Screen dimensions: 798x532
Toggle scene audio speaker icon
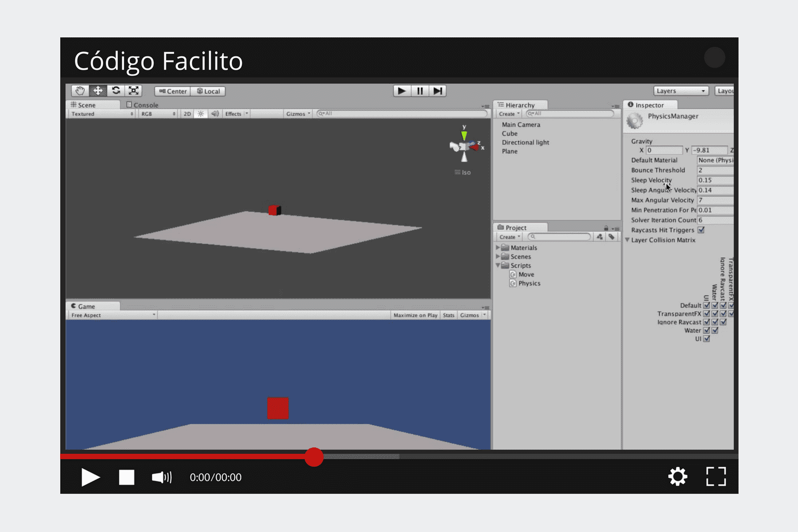[215, 114]
